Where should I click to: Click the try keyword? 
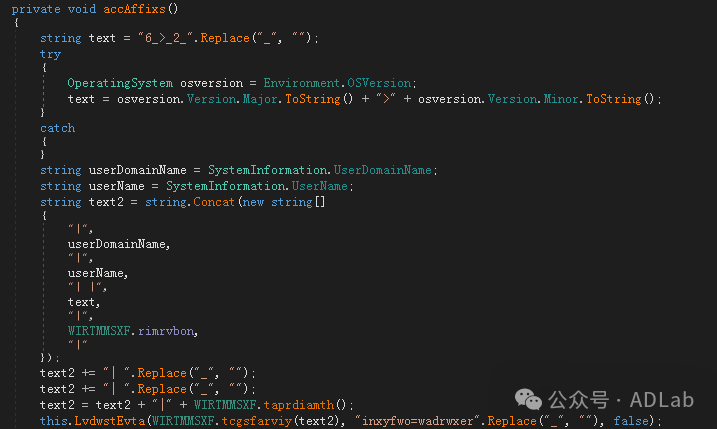pyautogui.click(x=50, y=54)
